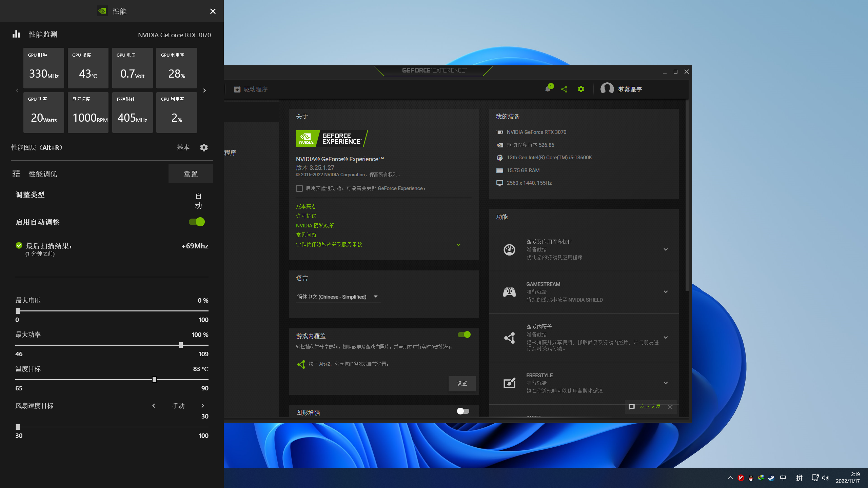Click 基本 performance layer mode
868x488 pixels.
tap(183, 147)
